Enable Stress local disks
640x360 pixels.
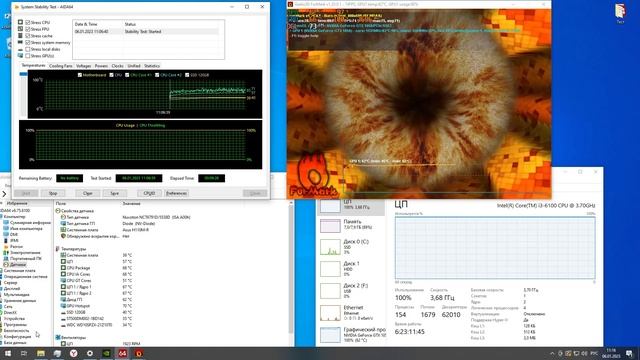tap(28, 49)
